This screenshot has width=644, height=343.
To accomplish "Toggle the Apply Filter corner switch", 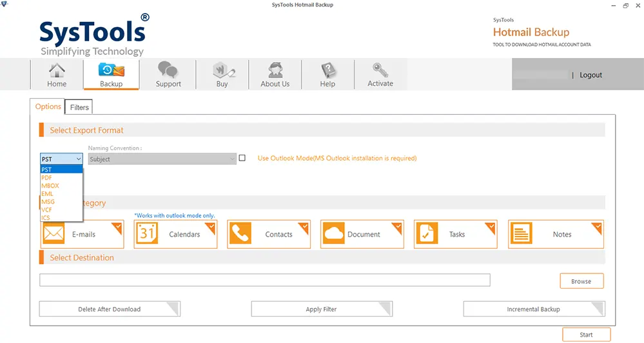I will [385, 308].
